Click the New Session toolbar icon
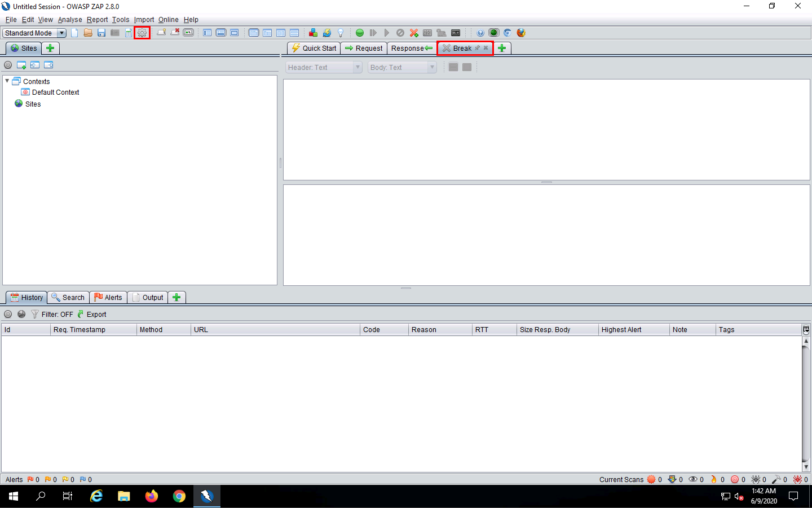 point(74,33)
